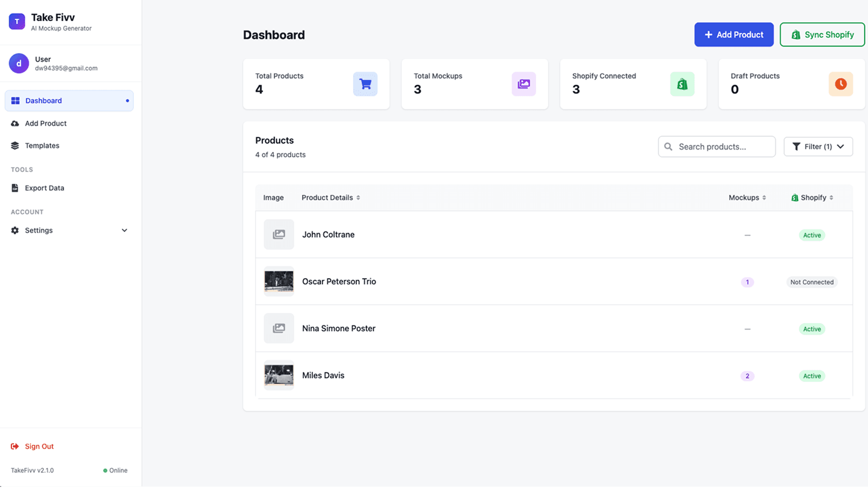868x488 pixels.
Task: Sort by Mockups using its sort arrows
Action: (764, 198)
